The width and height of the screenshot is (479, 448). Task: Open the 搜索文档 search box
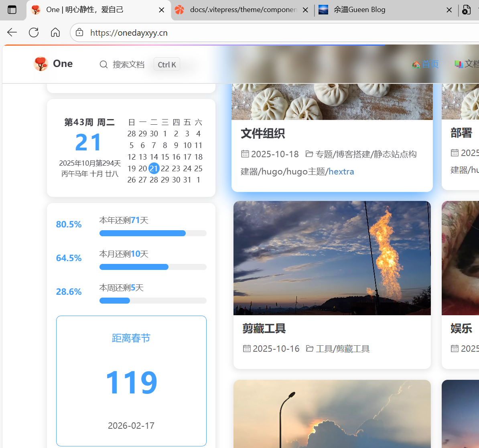click(x=128, y=65)
